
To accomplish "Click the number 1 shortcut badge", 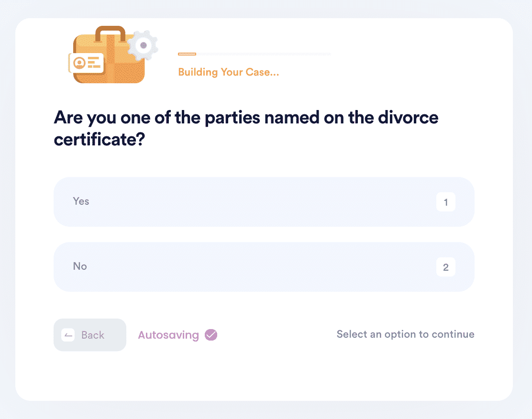I will (x=445, y=202).
